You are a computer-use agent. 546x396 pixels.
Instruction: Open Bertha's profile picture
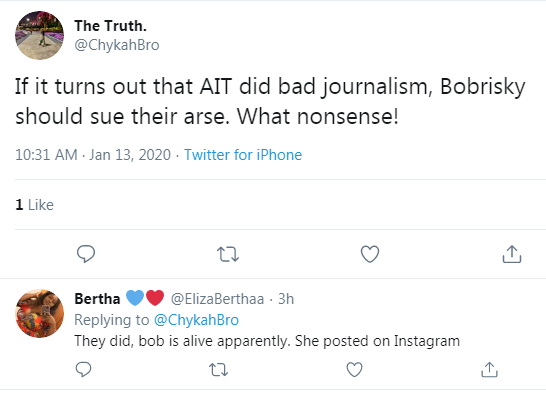tap(39, 313)
